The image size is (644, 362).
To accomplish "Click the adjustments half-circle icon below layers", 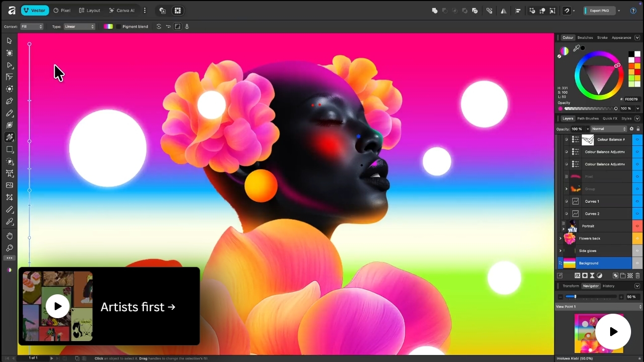I will click(600, 275).
